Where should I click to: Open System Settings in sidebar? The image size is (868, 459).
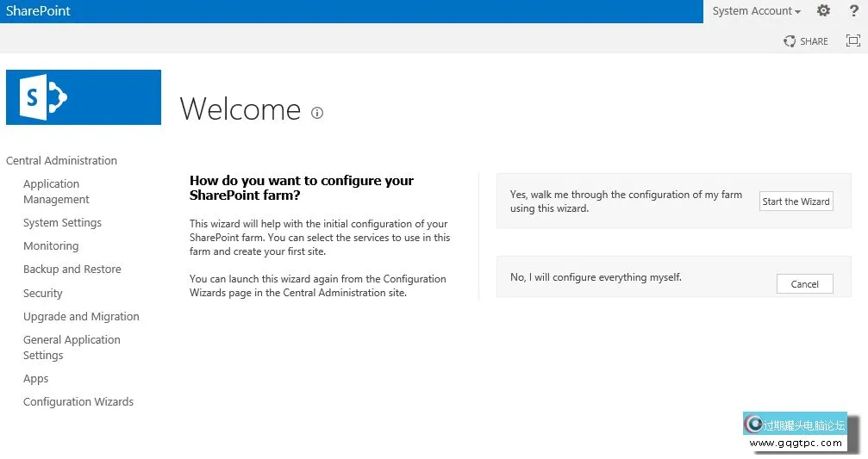point(62,222)
